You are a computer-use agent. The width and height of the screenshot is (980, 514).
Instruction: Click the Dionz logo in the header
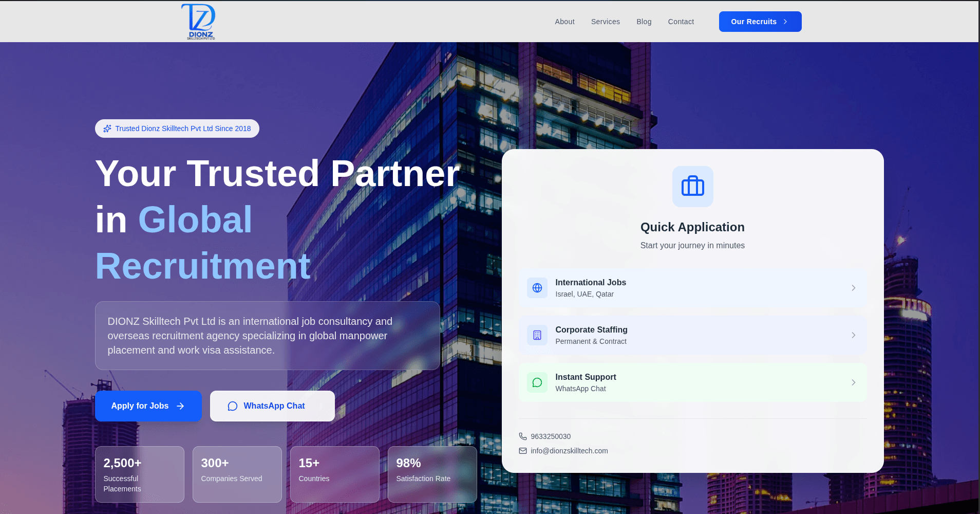tap(198, 22)
